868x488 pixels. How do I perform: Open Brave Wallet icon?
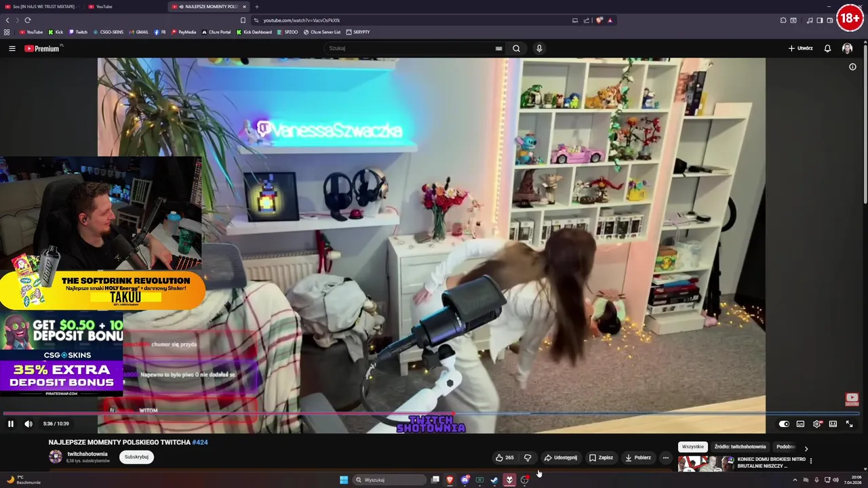830,20
